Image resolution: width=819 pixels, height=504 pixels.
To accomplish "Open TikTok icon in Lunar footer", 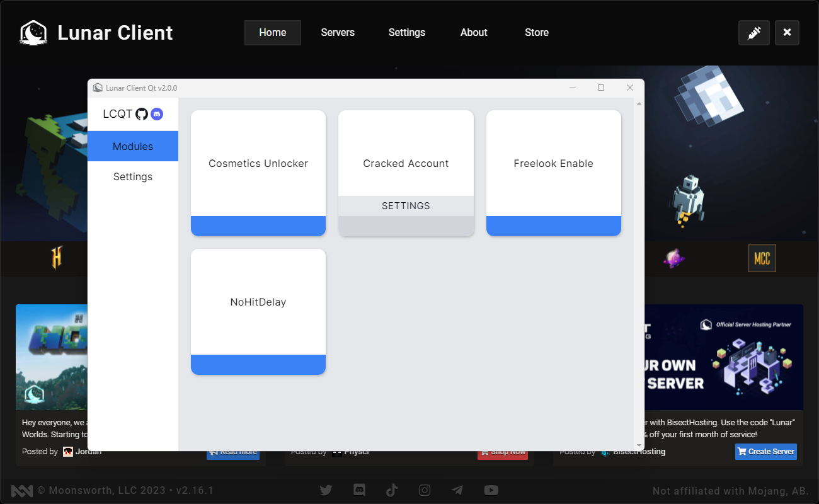I will point(392,490).
